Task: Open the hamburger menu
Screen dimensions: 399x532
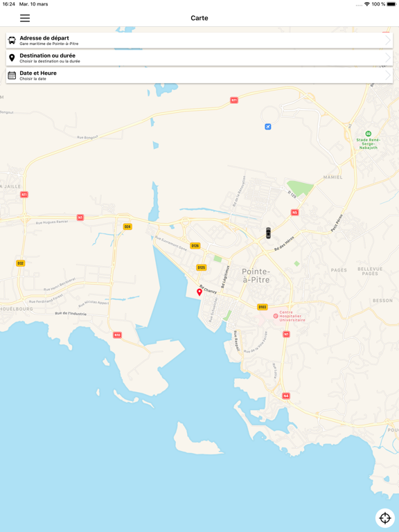Action: [x=25, y=18]
